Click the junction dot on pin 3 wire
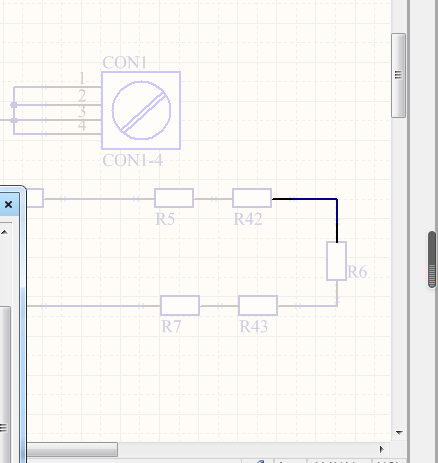This screenshot has width=438, height=463. click(x=14, y=120)
